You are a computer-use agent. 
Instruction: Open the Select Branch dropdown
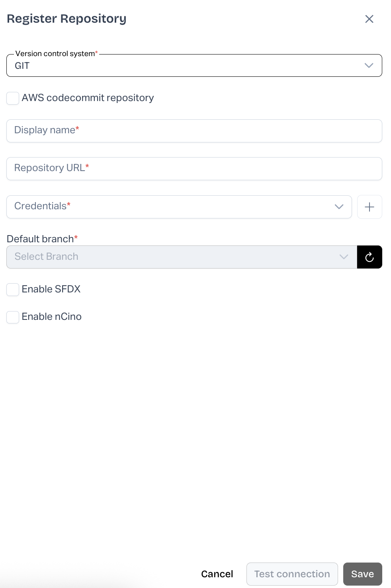click(x=175, y=257)
